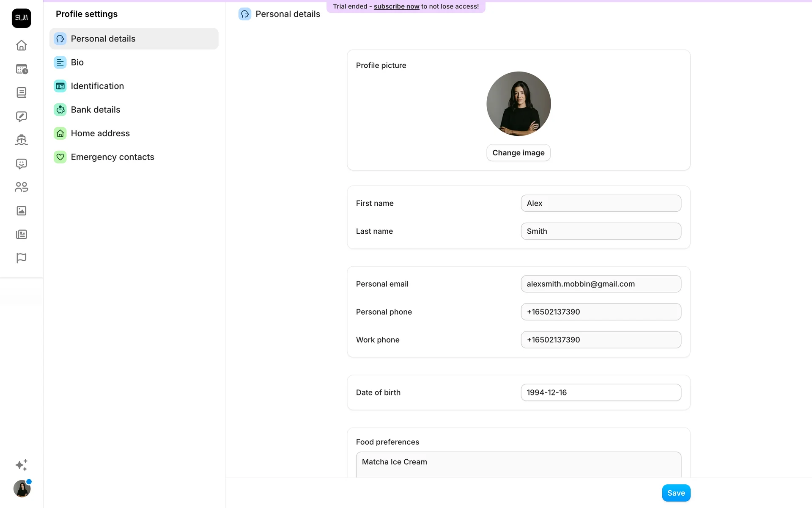The image size is (812, 508).
Task: Open Emergency contacts section
Action: [x=112, y=157]
